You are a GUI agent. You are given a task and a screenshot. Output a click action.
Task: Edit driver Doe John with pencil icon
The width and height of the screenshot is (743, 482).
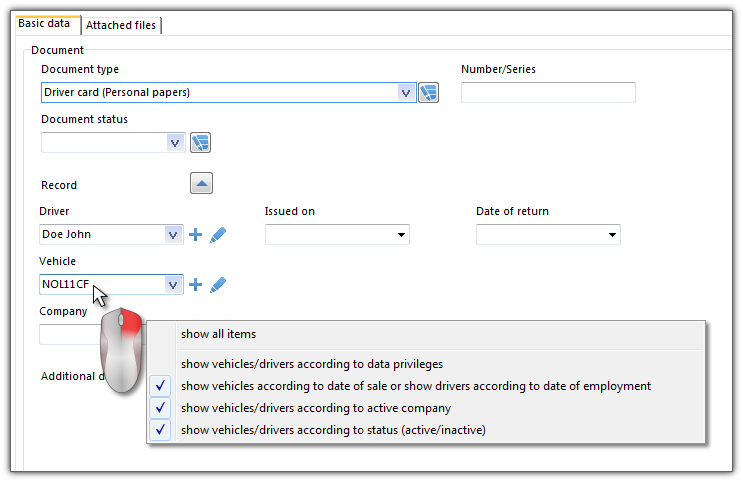click(218, 235)
